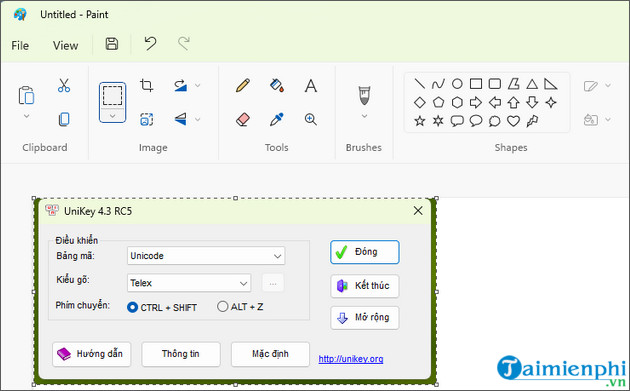Open the Kiểu gõ Telex combo box
Screen dimensions: 630x391
(x=189, y=283)
